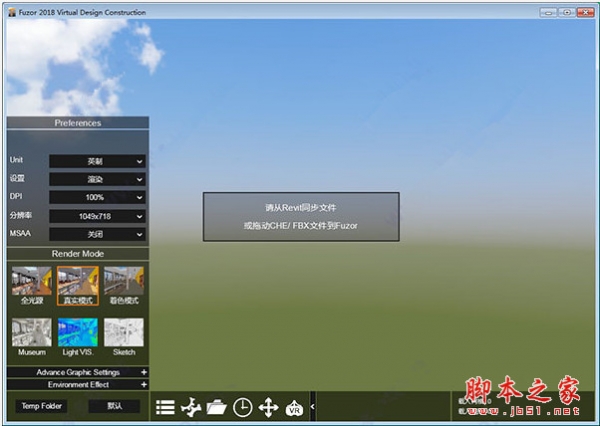600x426 pixels.
Task: Activate the VR headset icon
Action: coord(294,408)
